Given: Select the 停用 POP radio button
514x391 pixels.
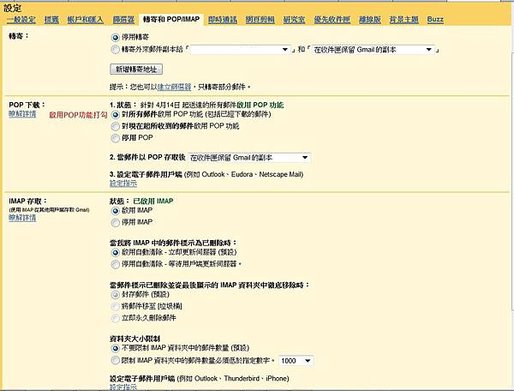Looking at the screenshot, I should click(x=115, y=138).
